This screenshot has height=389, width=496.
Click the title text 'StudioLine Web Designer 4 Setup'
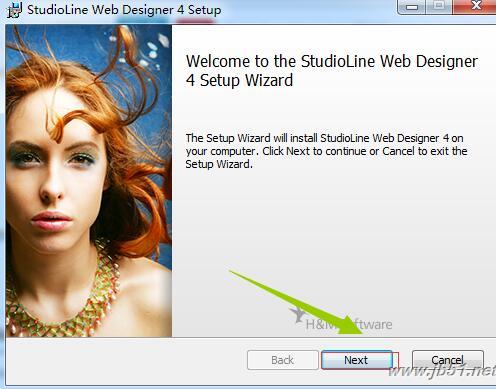tap(124, 10)
